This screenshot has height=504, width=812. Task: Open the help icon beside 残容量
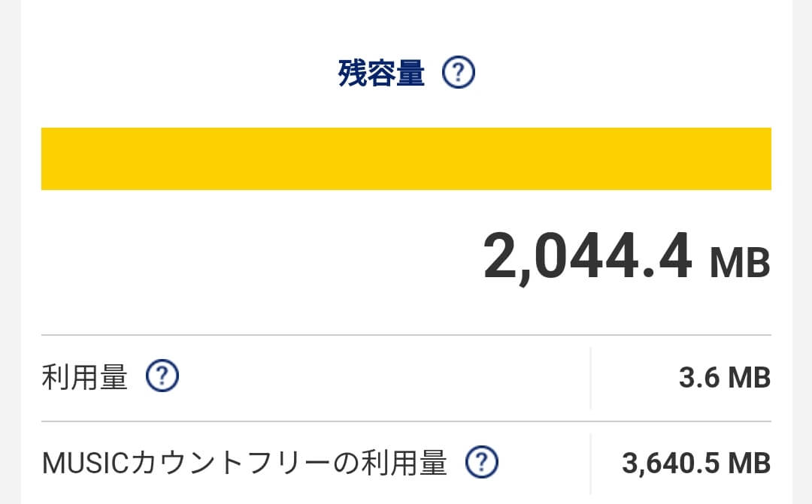pos(459,72)
